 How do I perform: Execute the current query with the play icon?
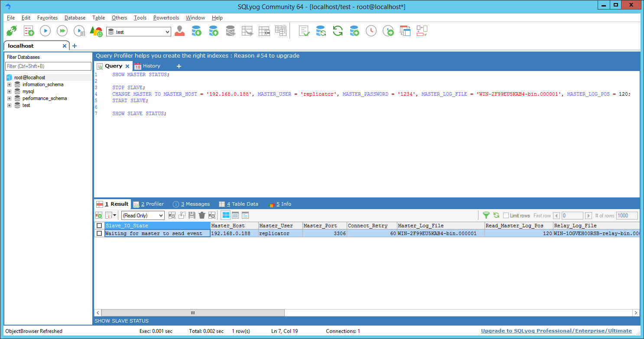46,31
